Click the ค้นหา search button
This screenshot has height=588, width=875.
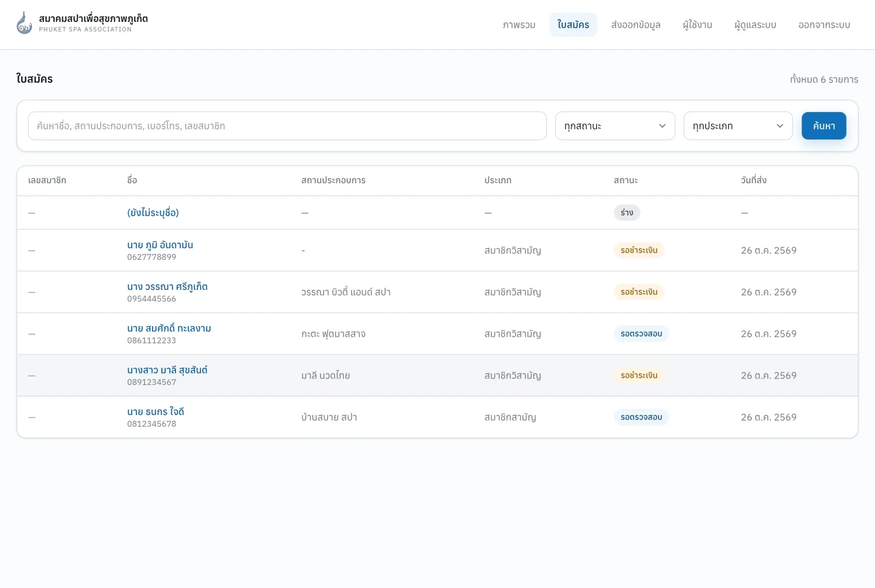tap(824, 126)
